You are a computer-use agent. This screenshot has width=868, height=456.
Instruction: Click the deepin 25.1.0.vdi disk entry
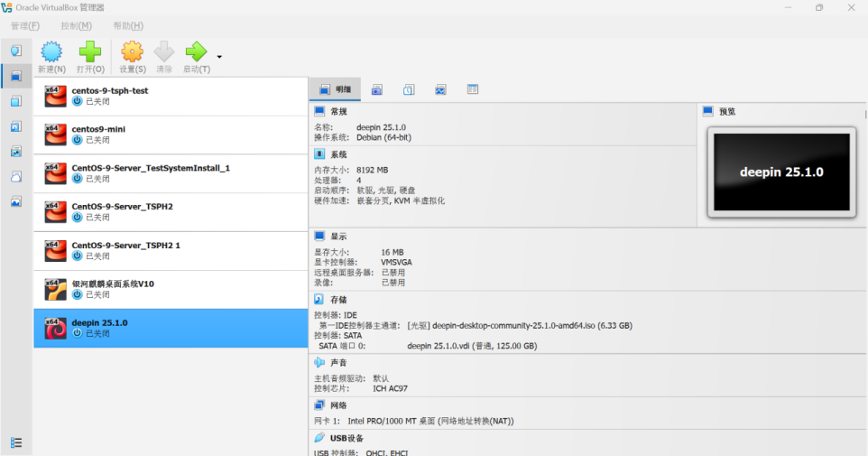click(x=472, y=346)
